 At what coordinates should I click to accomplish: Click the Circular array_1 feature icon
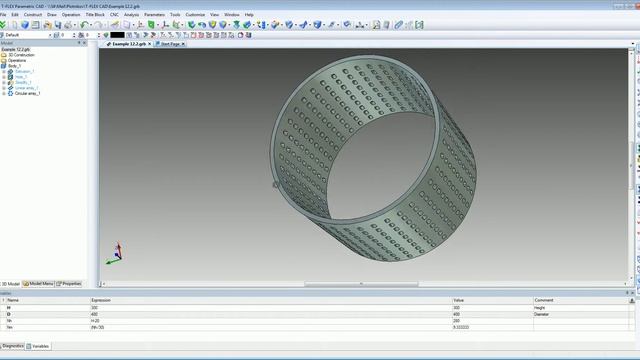click(x=11, y=93)
